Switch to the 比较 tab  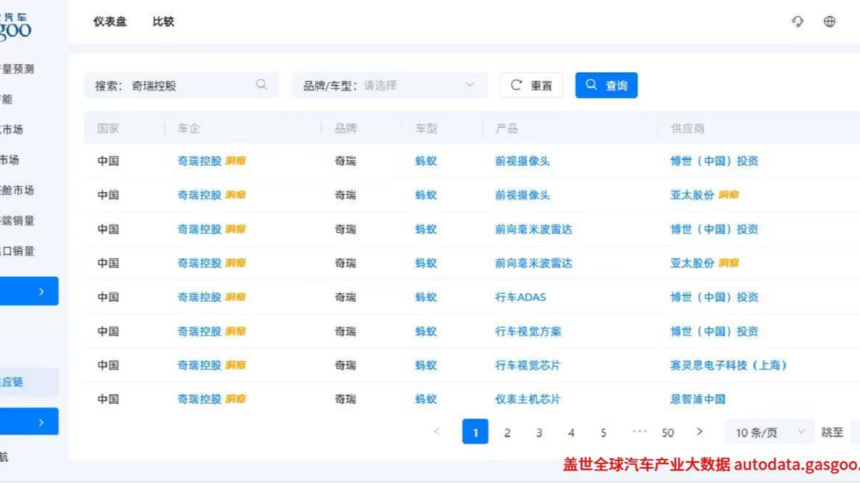163,21
